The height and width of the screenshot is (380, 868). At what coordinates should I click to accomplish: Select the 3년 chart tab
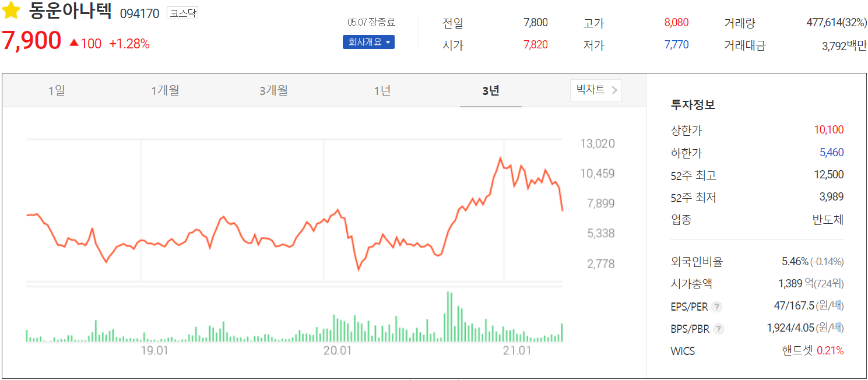coord(491,90)
